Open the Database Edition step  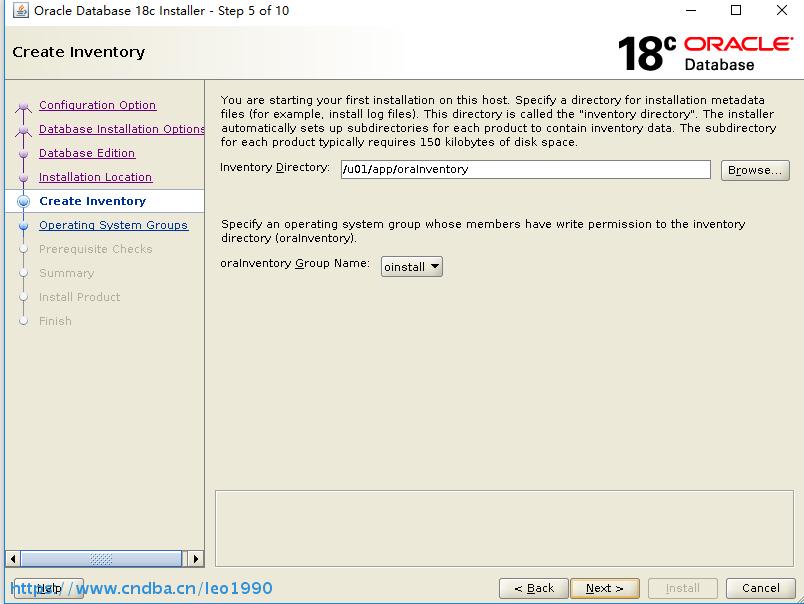click(x=87, y=153)
